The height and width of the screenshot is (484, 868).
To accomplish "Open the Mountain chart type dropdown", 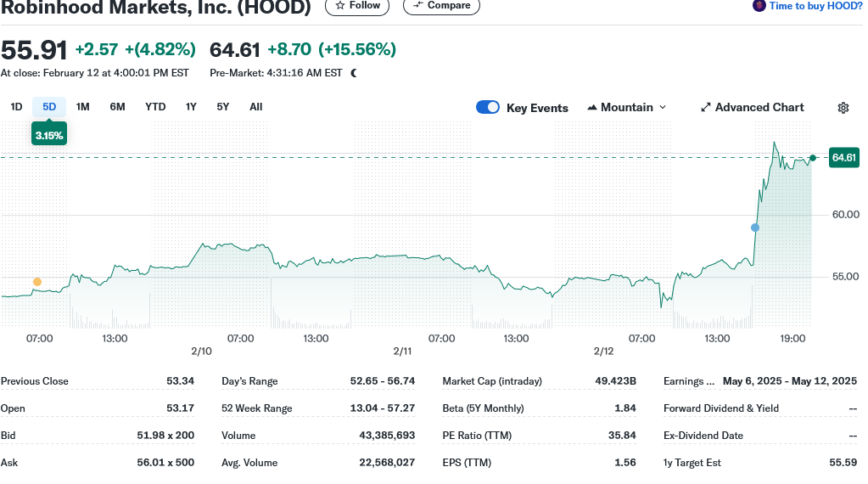I will (x=627, y=108).
